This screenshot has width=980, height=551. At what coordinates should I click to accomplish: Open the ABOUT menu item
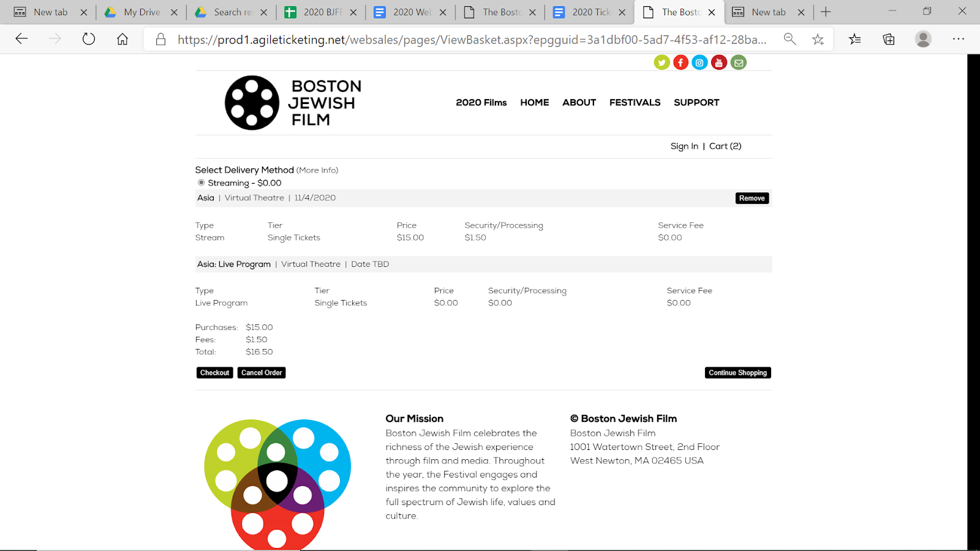[579, 102]
